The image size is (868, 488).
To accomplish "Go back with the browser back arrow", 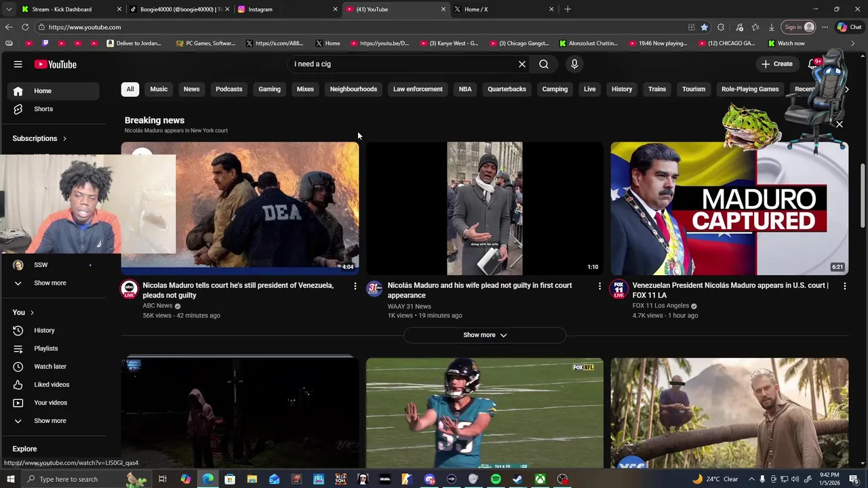I will click(x=8, y=27).
